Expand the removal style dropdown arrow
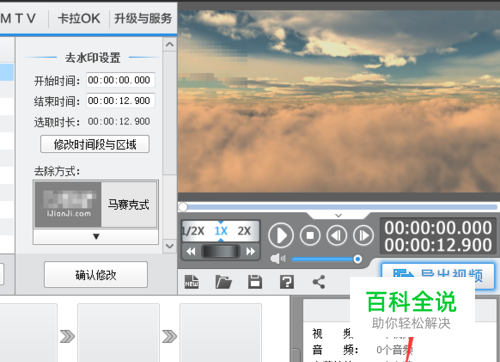This screenshot has width=500, height=362. point(96,237)
